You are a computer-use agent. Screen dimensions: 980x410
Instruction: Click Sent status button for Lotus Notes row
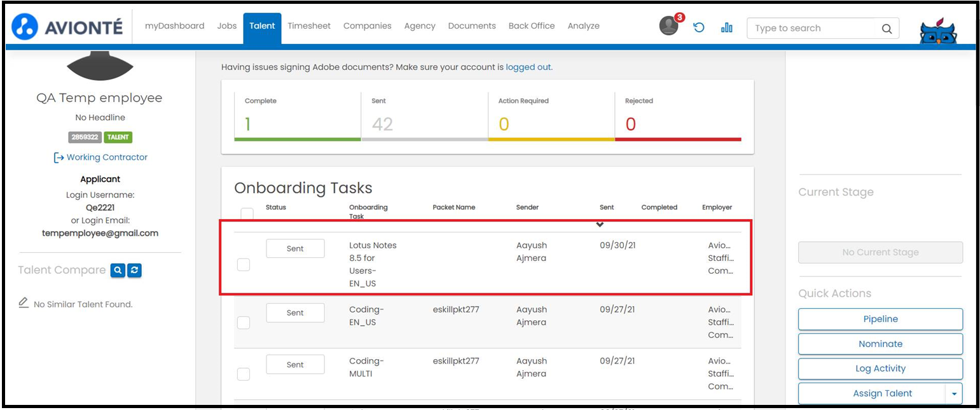click(x=295, y=249)
